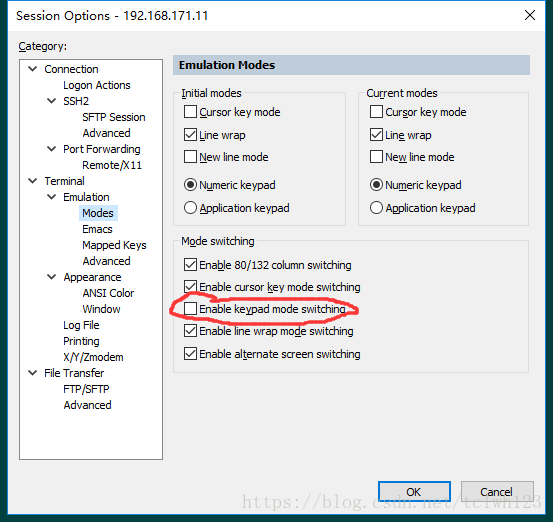Screen dimensions: 553x522
Task: Collapse the Port Forwarding node
Action: 51,149
